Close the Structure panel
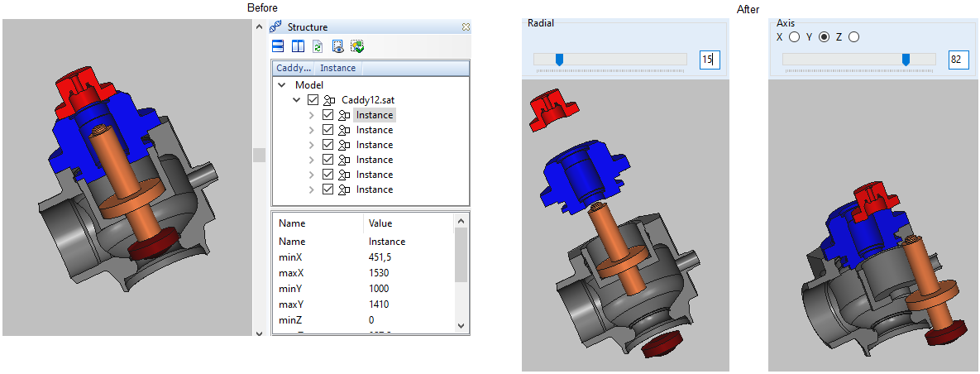980x374 pixels. (466, 27)
